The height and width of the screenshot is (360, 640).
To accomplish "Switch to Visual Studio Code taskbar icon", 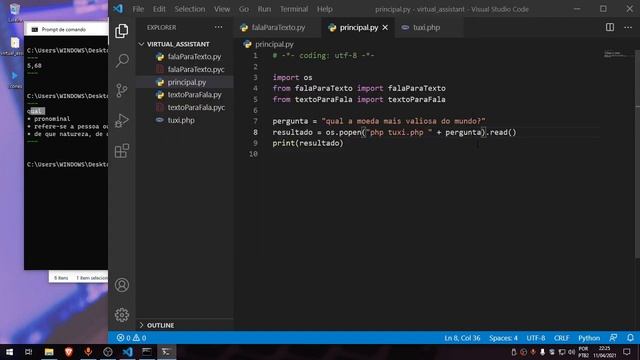I will pos(127,352).
